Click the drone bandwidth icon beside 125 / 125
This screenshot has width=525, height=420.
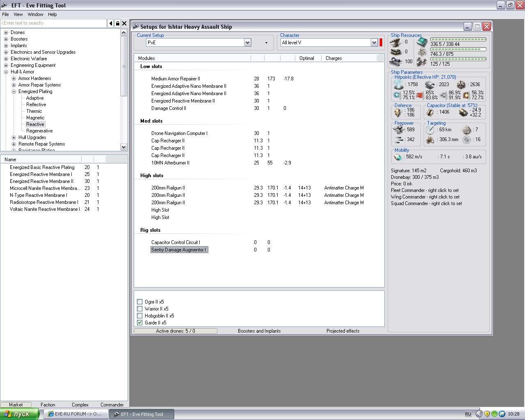422,62
